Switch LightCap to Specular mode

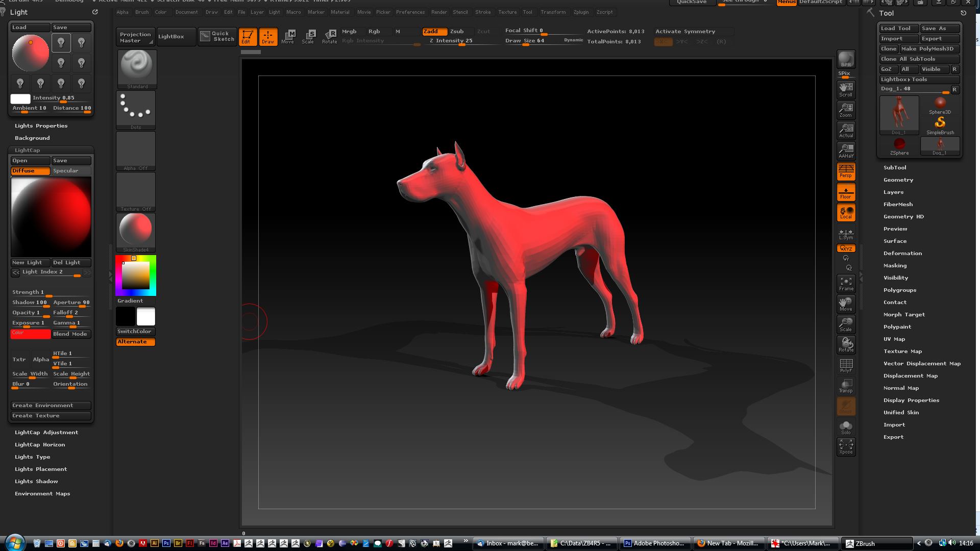(71, 171)
